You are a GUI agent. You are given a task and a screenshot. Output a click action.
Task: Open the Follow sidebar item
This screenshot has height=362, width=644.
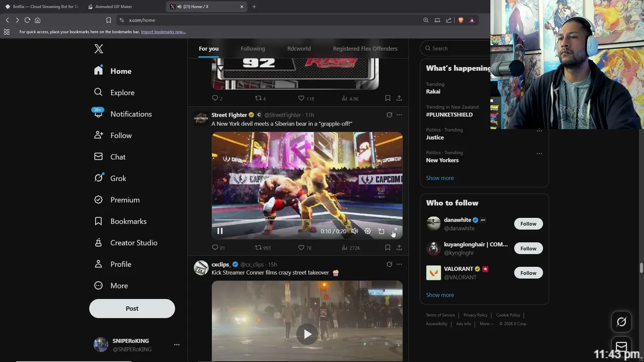113,135
